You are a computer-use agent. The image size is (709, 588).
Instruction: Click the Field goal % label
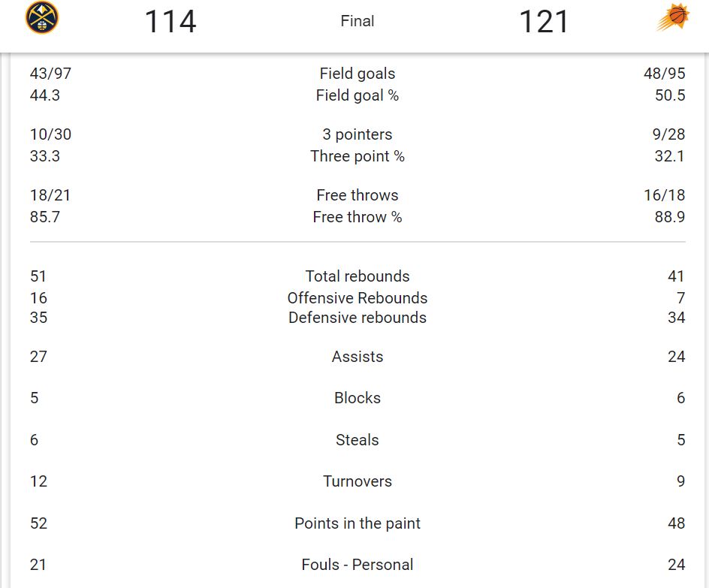[358, 95]
